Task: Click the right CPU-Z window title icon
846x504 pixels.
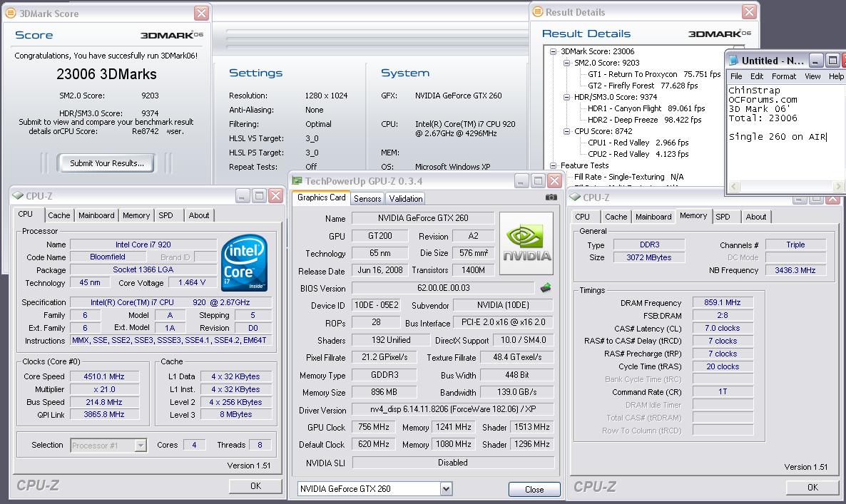Action: [575, 197]
